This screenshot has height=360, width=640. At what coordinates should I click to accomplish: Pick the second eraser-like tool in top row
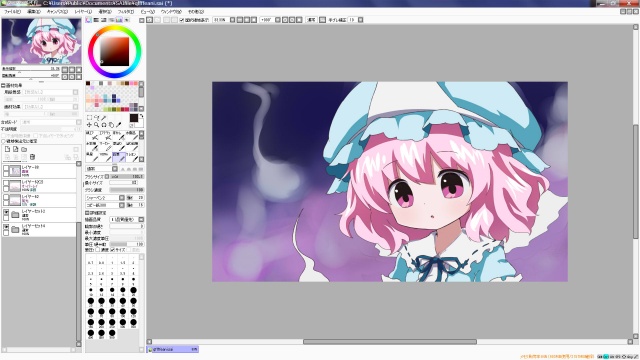(x=105, y=136)
